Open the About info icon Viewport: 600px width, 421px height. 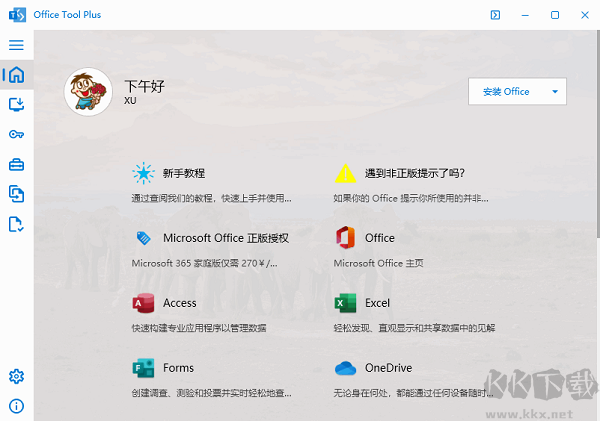point(16,406)
